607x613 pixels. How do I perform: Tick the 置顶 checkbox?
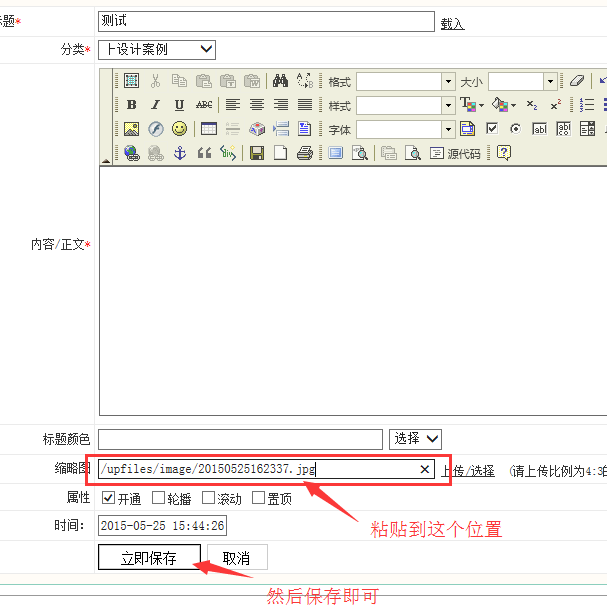(258, 498)
